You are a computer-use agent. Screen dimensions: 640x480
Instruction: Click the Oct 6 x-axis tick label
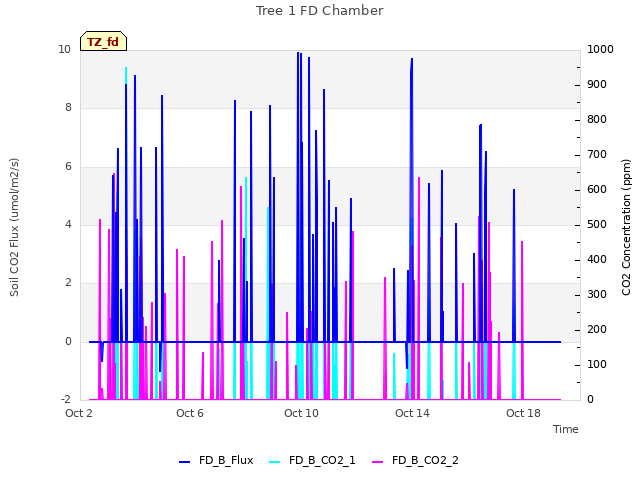(x=190, y=413)
